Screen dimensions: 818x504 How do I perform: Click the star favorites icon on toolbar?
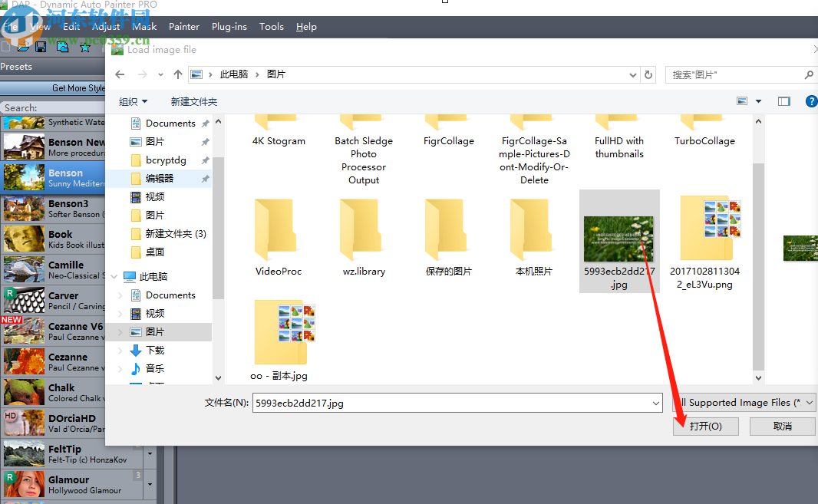84,47
